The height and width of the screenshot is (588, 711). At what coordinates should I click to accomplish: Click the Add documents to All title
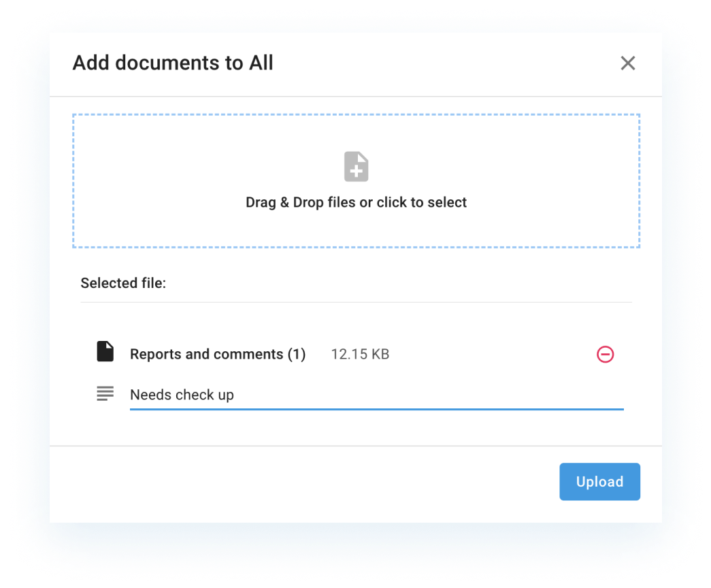point(172,63)
